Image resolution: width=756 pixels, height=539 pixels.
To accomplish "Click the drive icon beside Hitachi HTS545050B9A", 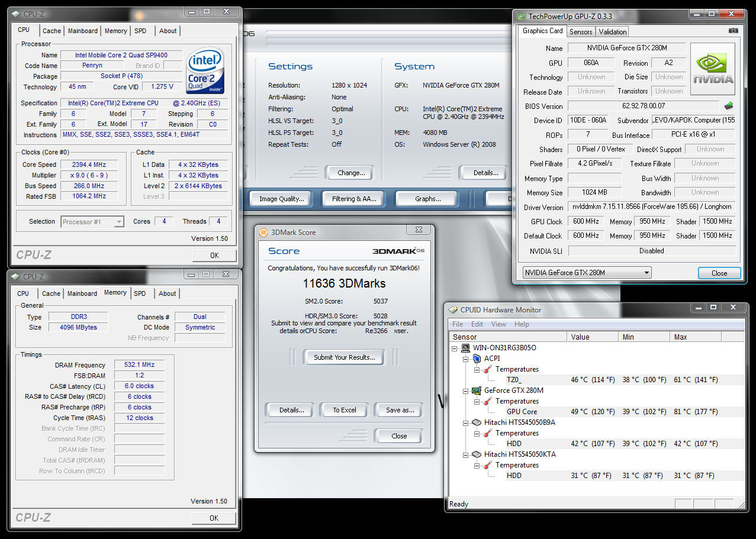I will 477,422.
